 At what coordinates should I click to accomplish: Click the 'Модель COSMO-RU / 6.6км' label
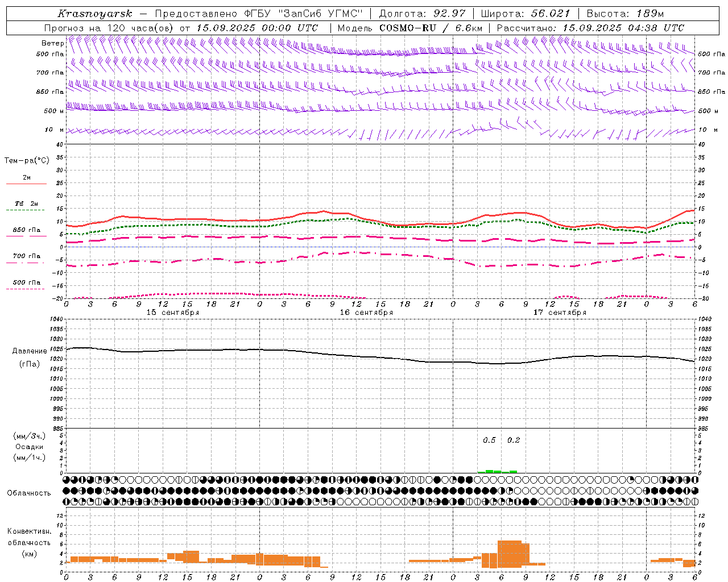click(x=410, y=28)
